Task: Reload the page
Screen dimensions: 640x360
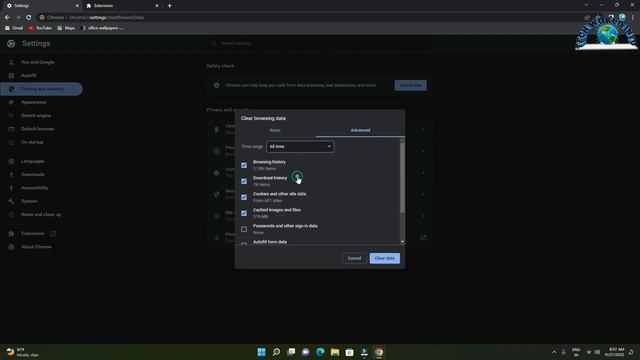Action: (29, 18)
